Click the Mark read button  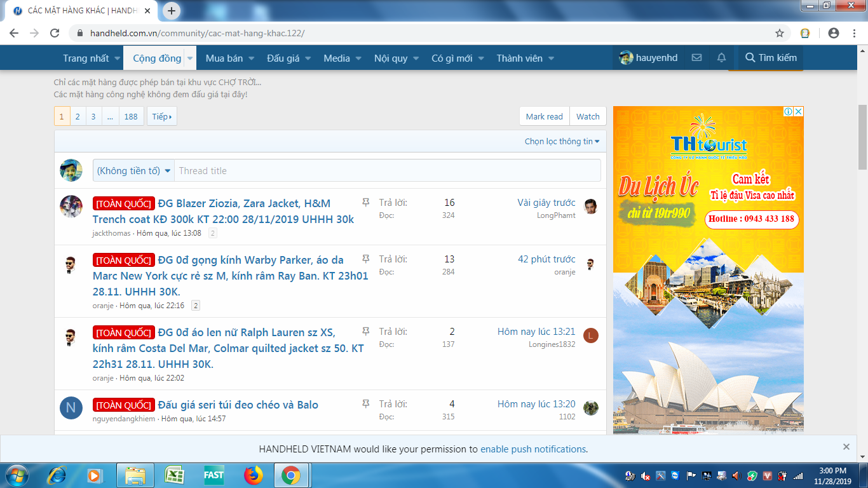coord(544,116)
